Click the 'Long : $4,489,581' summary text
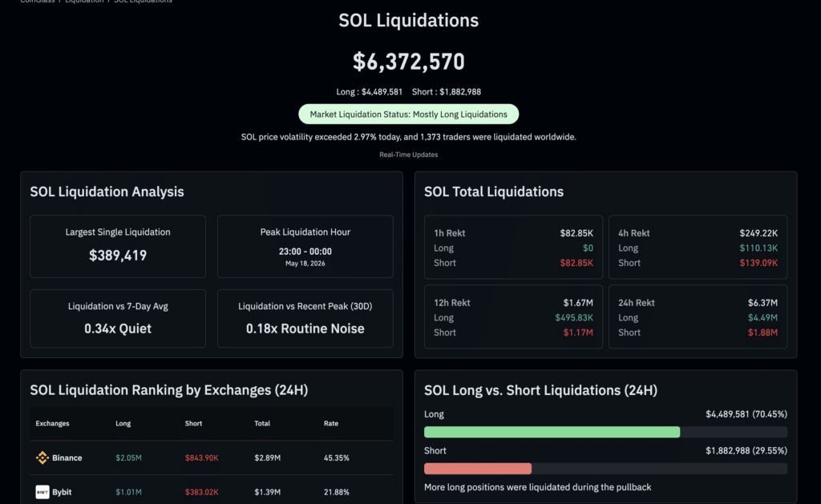The width and height of the screenshot is (821, 504). [x=369, y=91]
